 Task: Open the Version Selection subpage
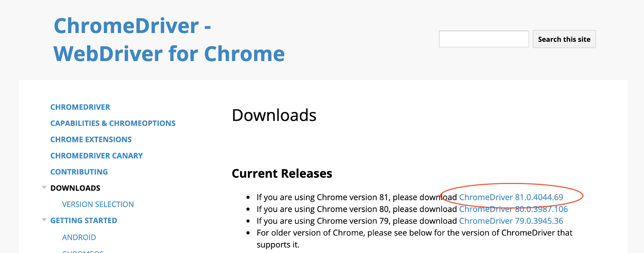(x=98, y=204)
